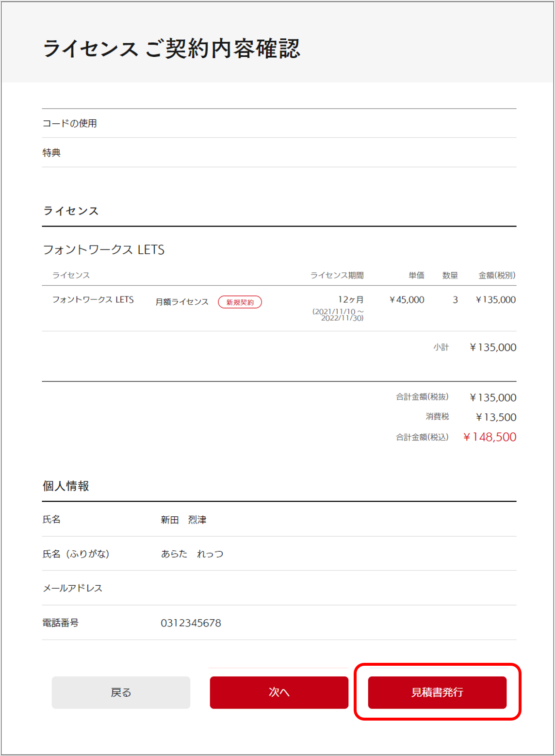Click the 戻る button
The width and height of the screenshot is (555, 756).
pyautogui.click(x=121, y=692)
